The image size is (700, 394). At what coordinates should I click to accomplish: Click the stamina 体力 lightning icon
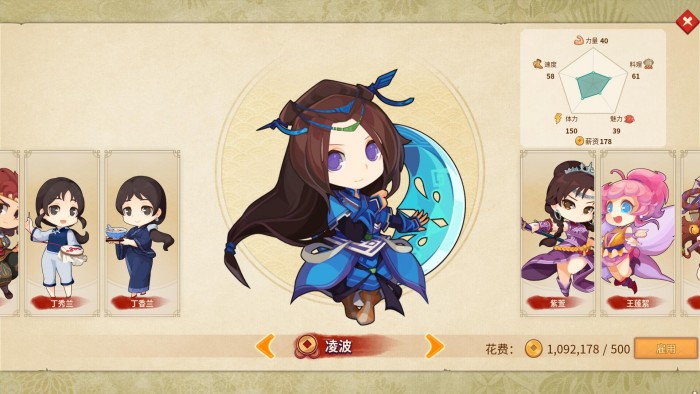(x=558, y=118)
